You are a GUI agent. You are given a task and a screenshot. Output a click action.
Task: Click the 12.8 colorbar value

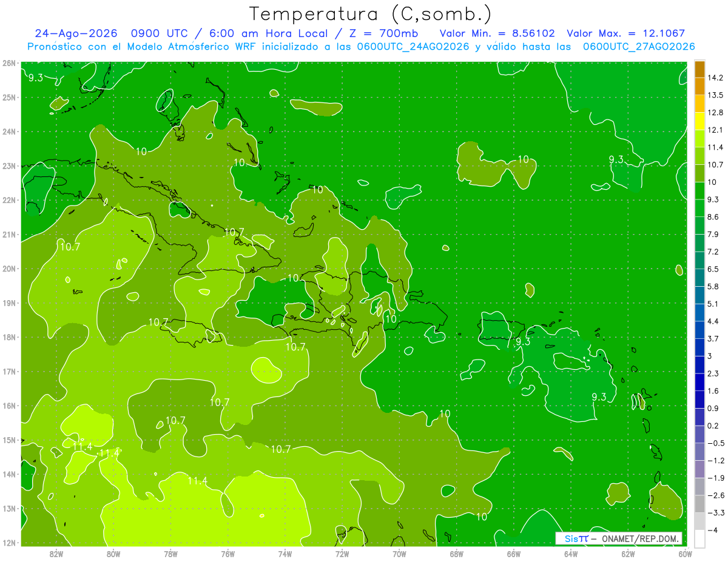[x=715, y=113]
